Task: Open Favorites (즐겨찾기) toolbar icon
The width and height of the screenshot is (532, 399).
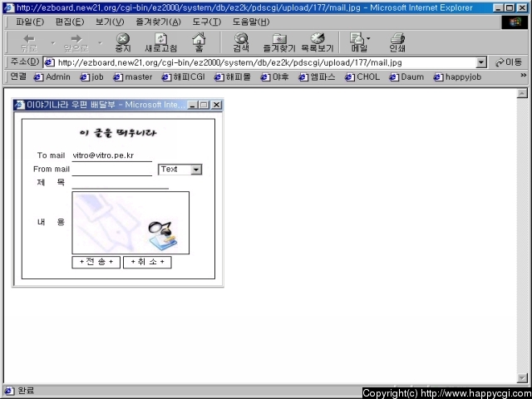Action: [x=279, y=42]
